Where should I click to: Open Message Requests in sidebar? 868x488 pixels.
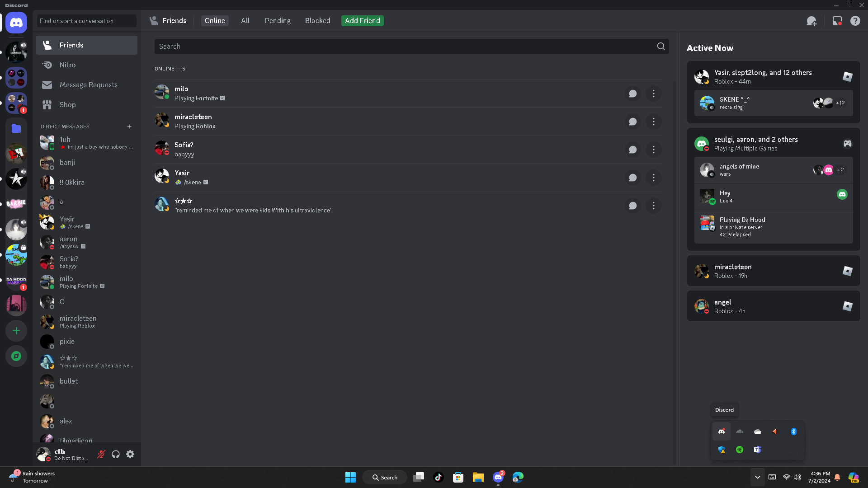click(x=88, y=85)
